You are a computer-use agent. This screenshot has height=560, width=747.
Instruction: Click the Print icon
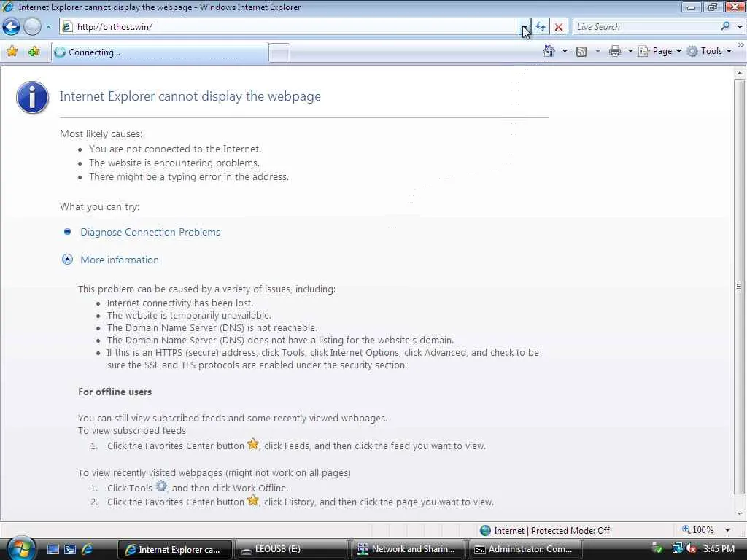coord(614,51)
